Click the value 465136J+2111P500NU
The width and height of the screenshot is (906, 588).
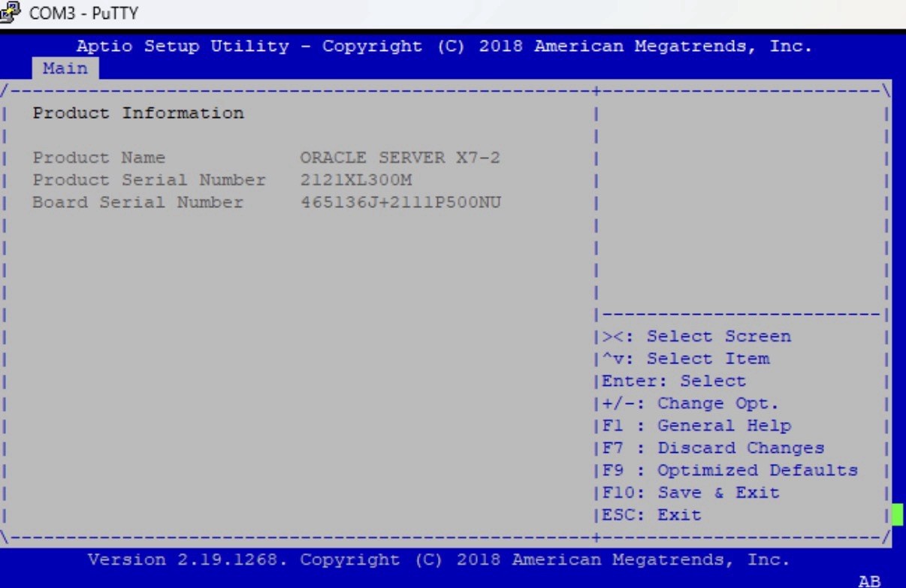(x=401, y=203)
